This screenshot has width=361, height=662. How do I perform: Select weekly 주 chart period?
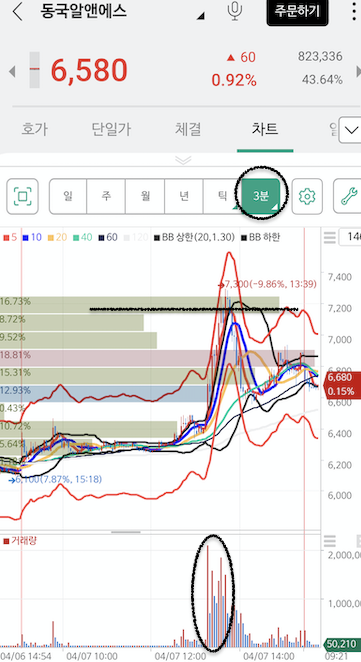[106, 196]
